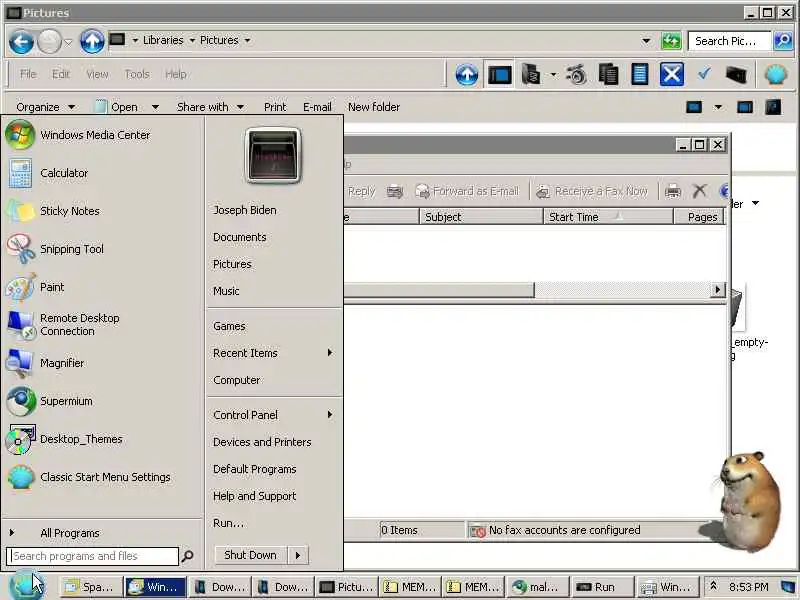Click the blue checkmark toolbar icon
Screen dimensions: 800x600
click(x=704, y=74)
